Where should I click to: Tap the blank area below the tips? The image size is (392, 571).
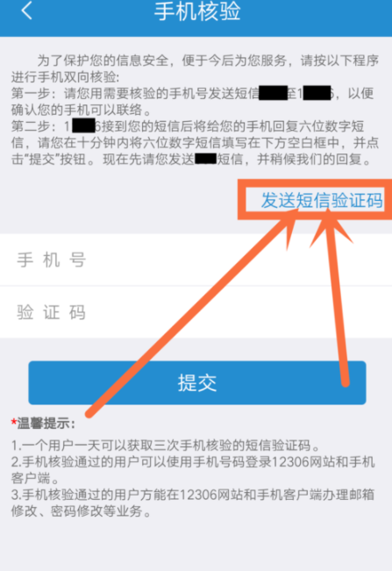coord(196,545)
